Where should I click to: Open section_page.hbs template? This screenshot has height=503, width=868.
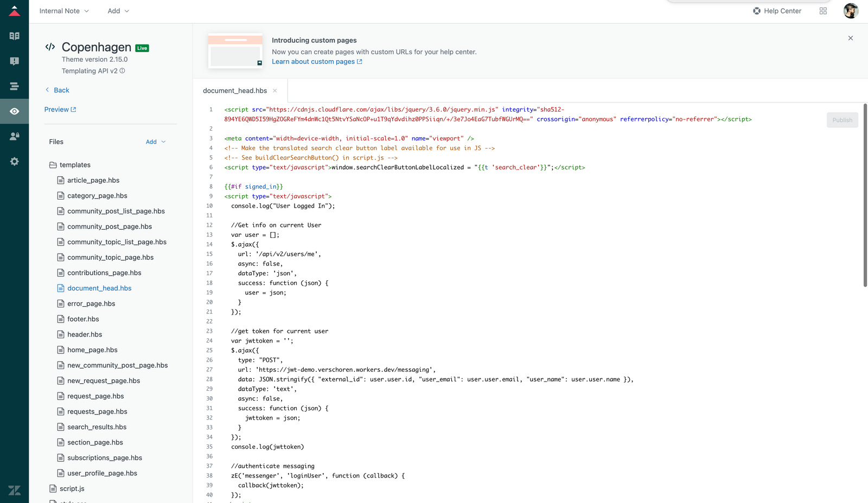tap(95, 443)
